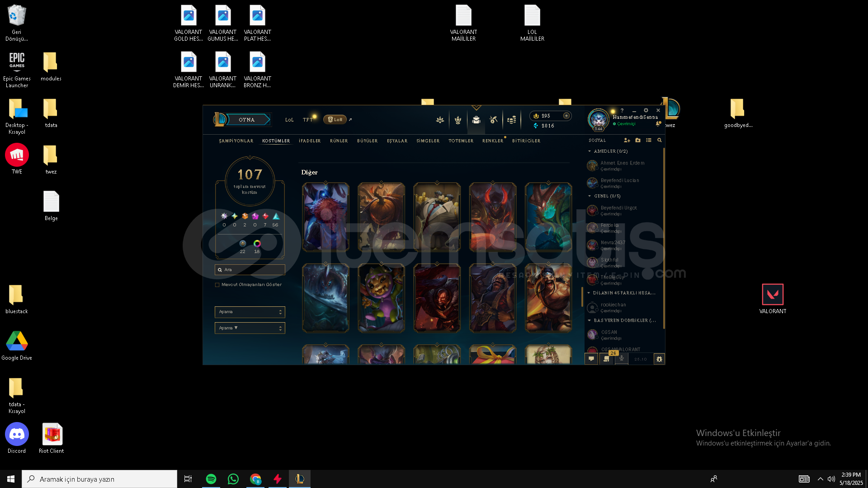The image size is (868, 488).
Task: Click the friend search magnifier icon
Action: [659, 141]
